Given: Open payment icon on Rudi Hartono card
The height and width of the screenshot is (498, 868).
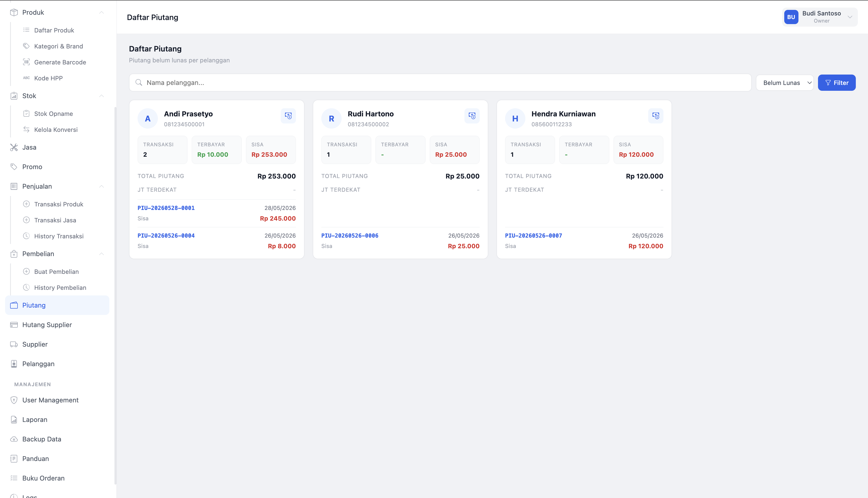Looking at the screenshot, I should pos(472,116).
